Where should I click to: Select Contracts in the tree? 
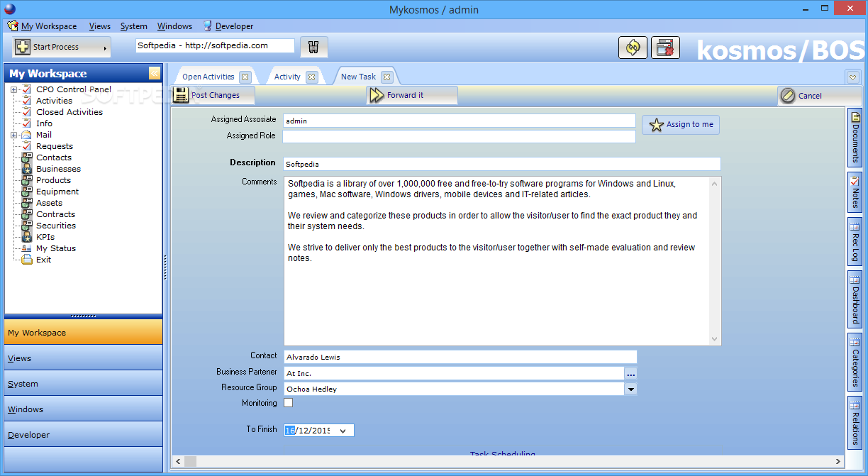(x=55, y=214)
